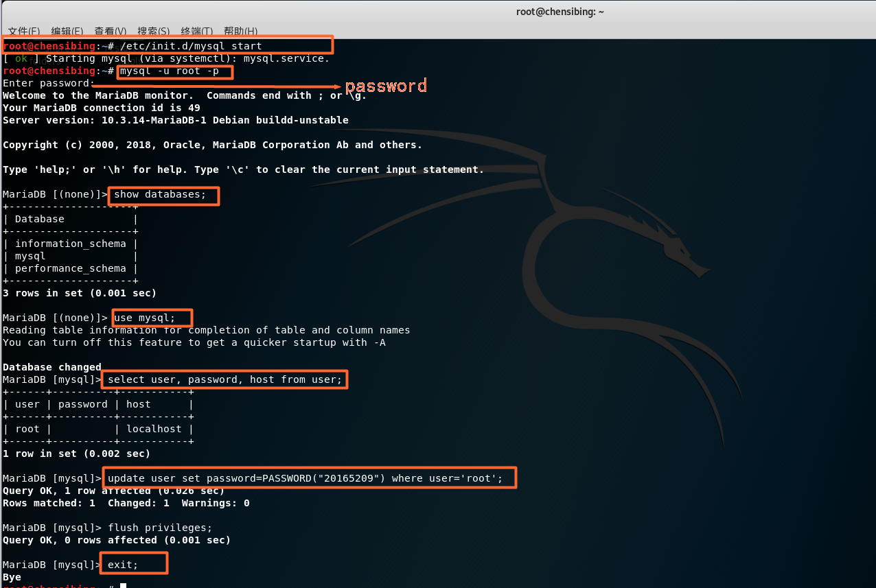Open the 查看(V) menu
This screenshot has width=876, height=588.
pyautogui.click(x=111, y=31)
